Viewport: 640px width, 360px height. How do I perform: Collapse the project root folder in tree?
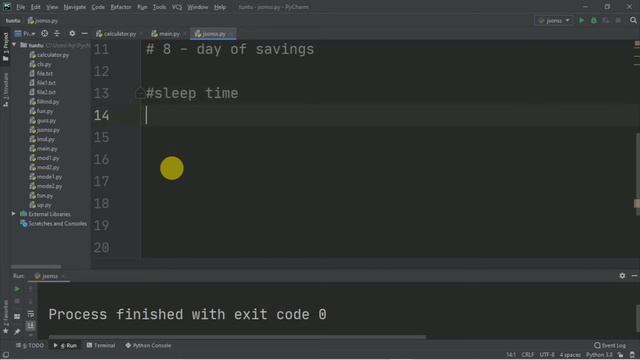point(14,45)
